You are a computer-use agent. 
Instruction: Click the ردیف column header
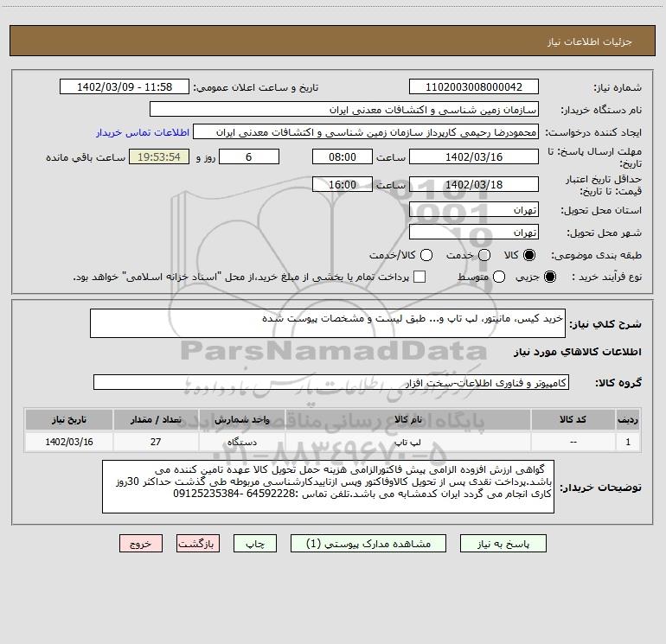(x=628, y=419)
